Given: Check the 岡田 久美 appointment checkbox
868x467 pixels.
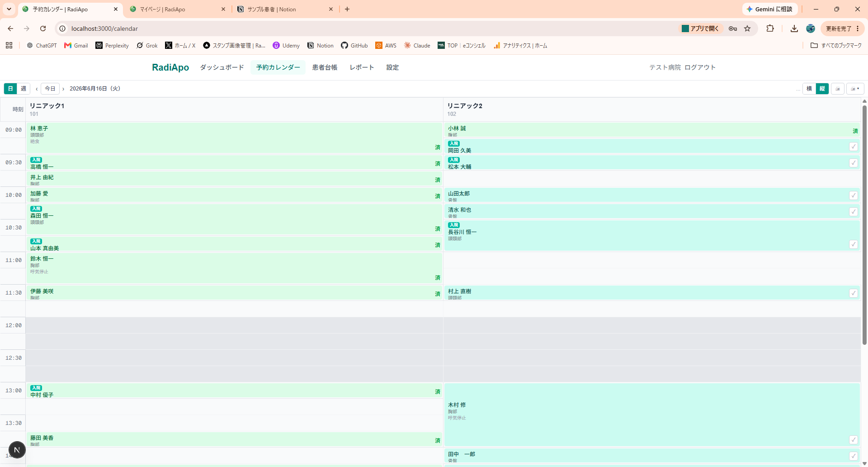Looking at the screenshot, I should (x=853, y=147).
